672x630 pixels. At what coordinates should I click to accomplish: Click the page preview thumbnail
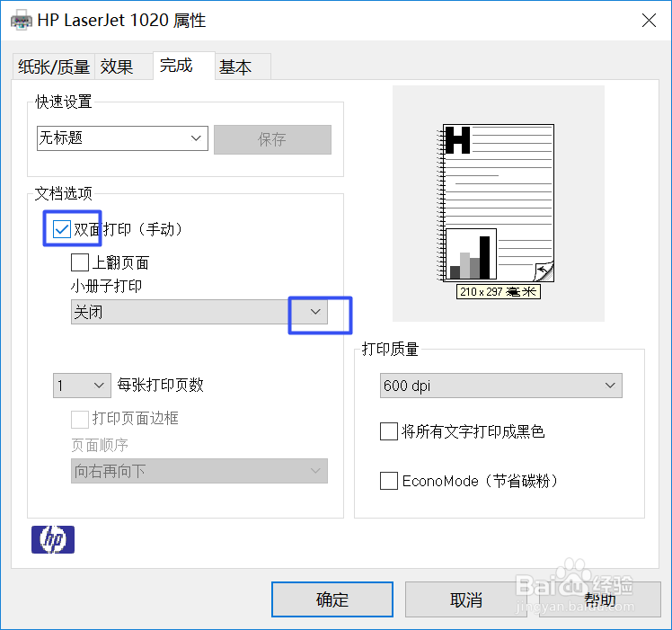pos(497,203)
